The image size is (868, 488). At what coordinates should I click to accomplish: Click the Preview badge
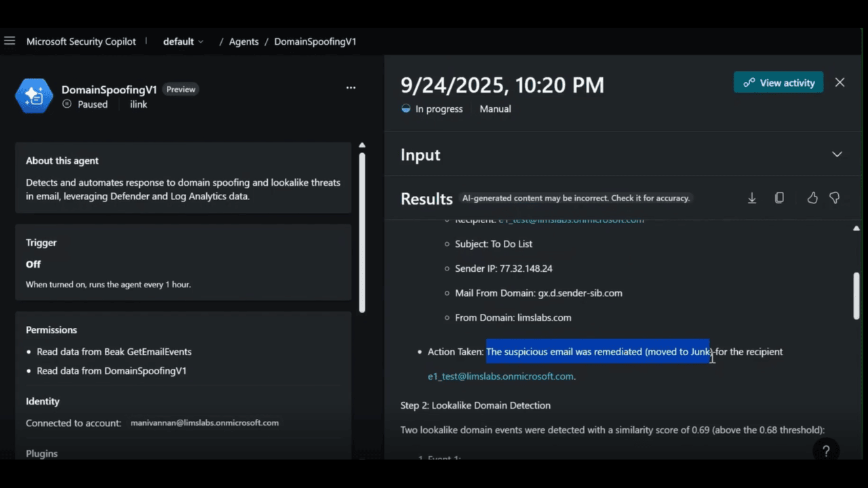[x=181, y=89]
